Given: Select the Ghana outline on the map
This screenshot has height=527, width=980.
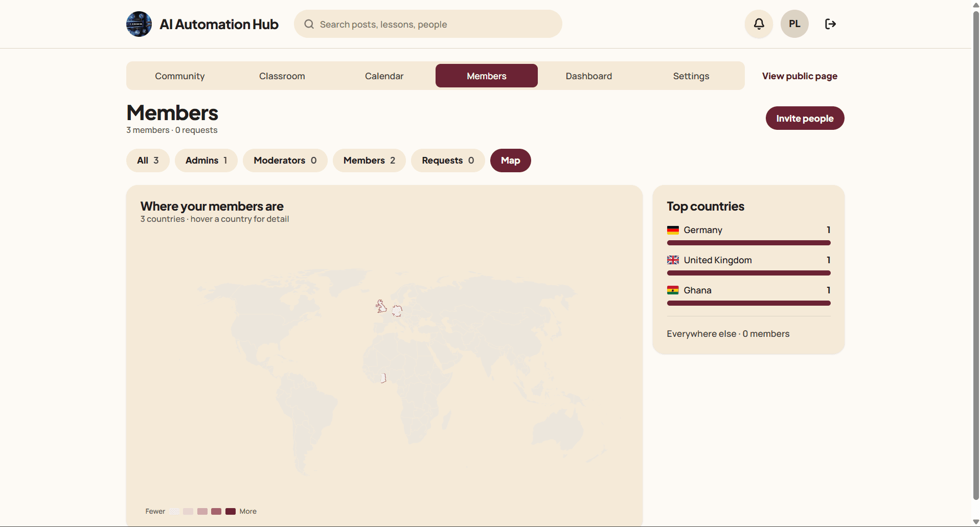Looking at the screenshot, I should (383, 378).
